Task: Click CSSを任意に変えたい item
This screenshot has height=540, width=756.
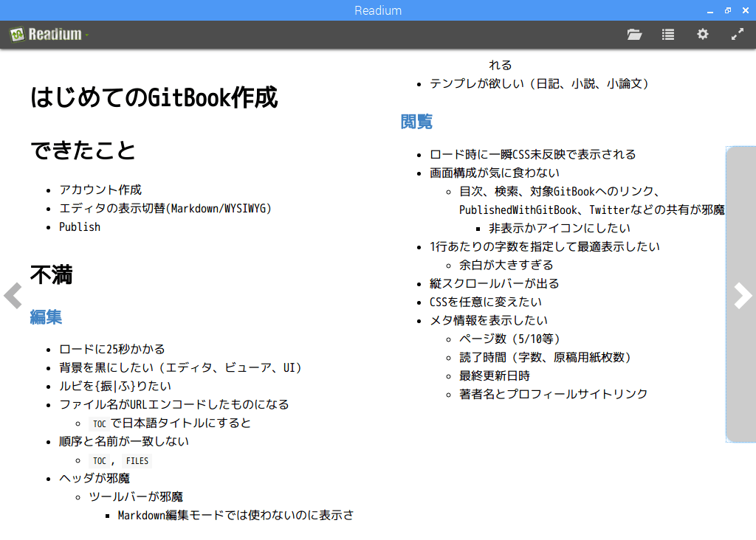Action: 486,302
